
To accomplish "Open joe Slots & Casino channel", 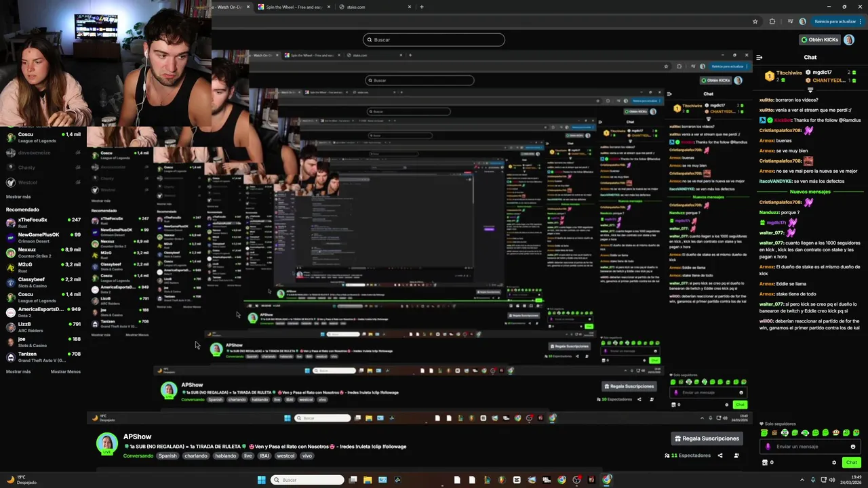I will (43, 342).
